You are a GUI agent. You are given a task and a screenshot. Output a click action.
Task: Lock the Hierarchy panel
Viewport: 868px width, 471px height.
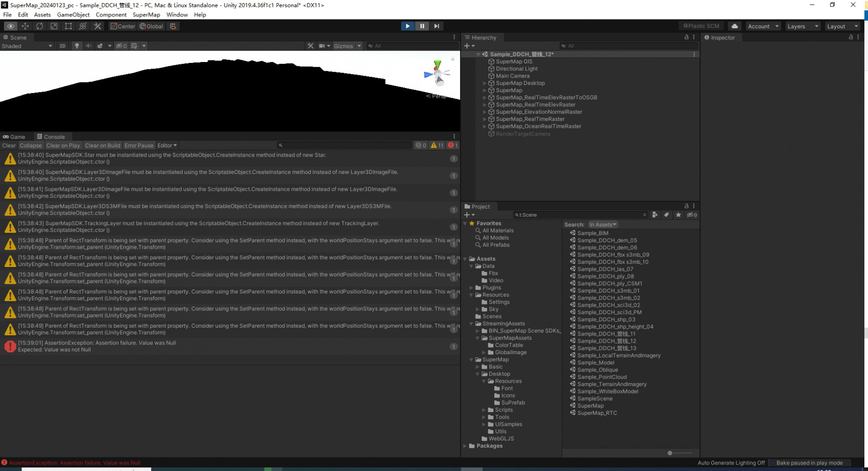(x=686, y=37)
